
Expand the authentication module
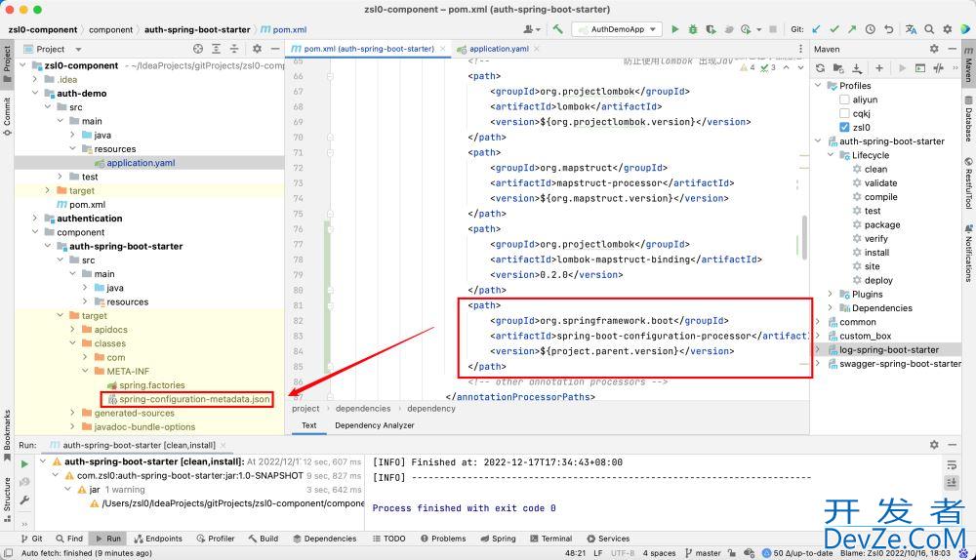tap(35, 219)
